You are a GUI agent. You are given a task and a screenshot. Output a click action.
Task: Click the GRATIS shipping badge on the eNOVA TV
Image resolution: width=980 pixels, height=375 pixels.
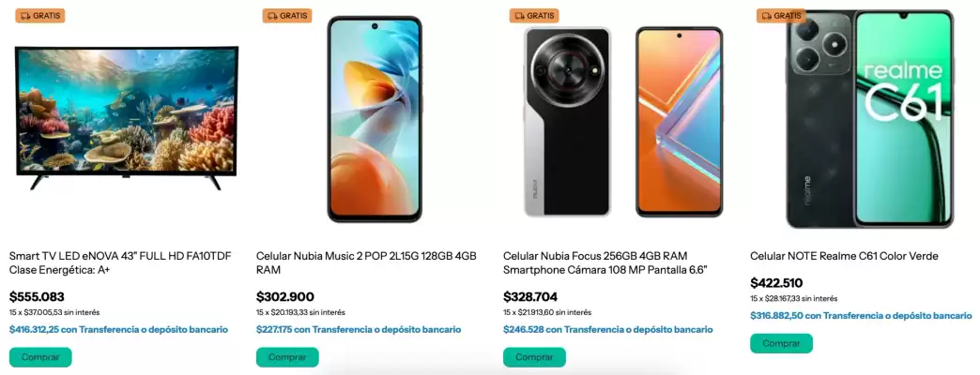pyautogui.click(x=40, y=16)
